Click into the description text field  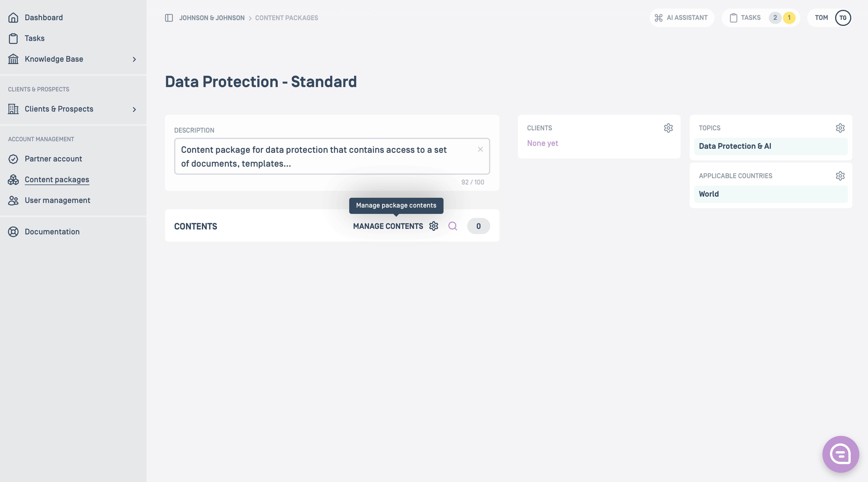tap(332, 156)
